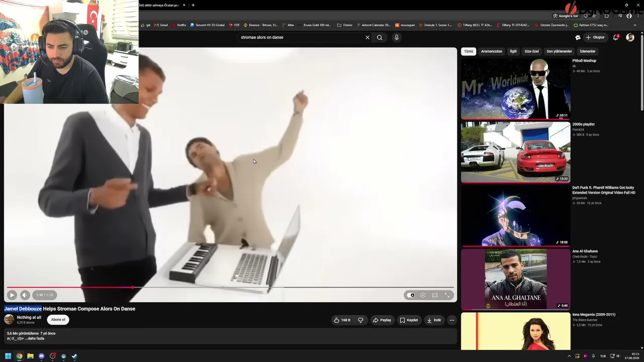The height and width of the screenshot is (362, 644).
Task: Open File Explorer from the taskbar
Action: point(30,356)
